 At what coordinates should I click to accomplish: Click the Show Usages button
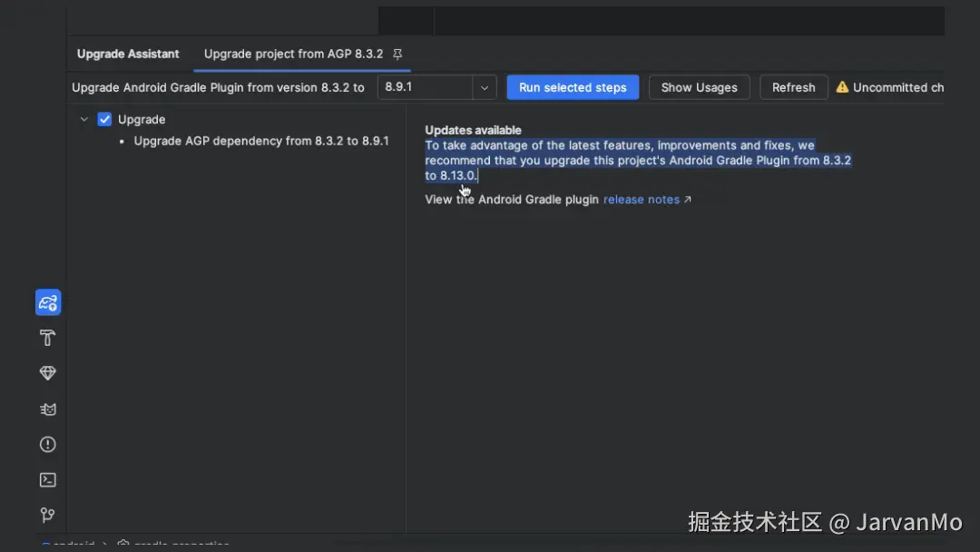(699, 87)
